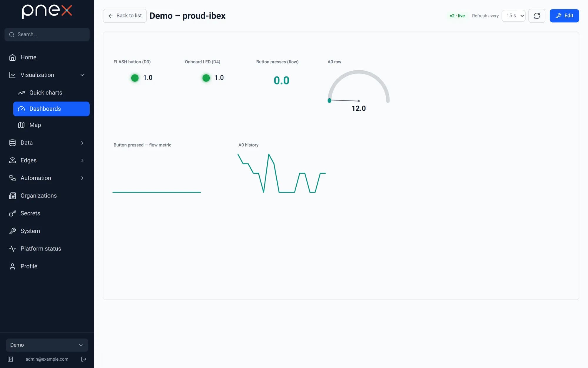
Task: Click the Edges router icon
Action: point(12,160)
